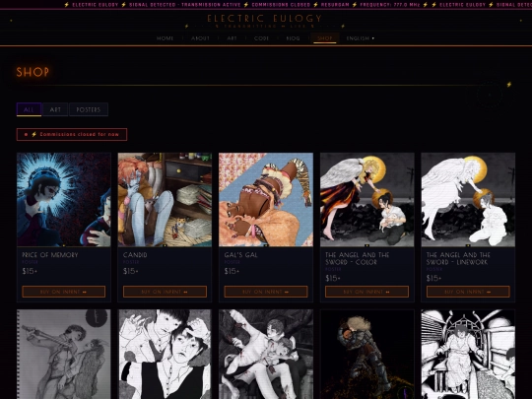Open the Code navigation item
Screen dimensions: 532x399
pos(261,38)
